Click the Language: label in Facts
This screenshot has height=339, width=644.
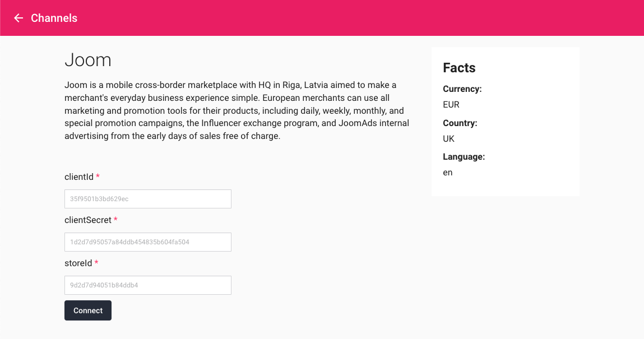pos(464,157)
